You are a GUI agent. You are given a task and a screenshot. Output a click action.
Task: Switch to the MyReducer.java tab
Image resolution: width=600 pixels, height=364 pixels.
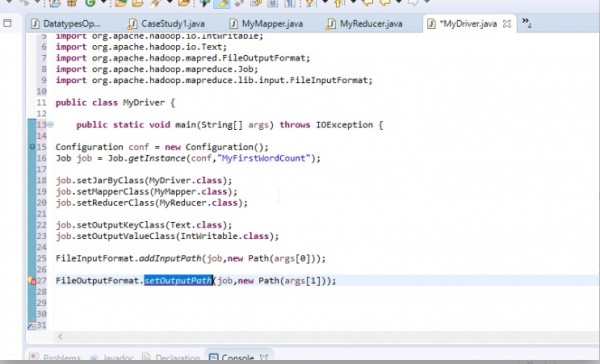(364, 24)
